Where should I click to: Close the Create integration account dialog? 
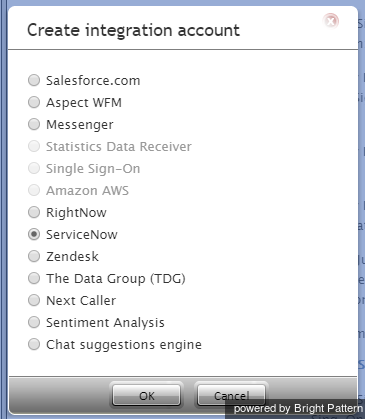click(x=331, y=21)
